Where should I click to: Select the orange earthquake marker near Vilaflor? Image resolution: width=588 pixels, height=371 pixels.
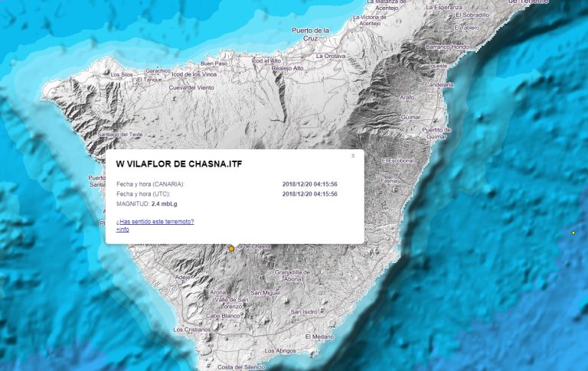click(231, 249)
